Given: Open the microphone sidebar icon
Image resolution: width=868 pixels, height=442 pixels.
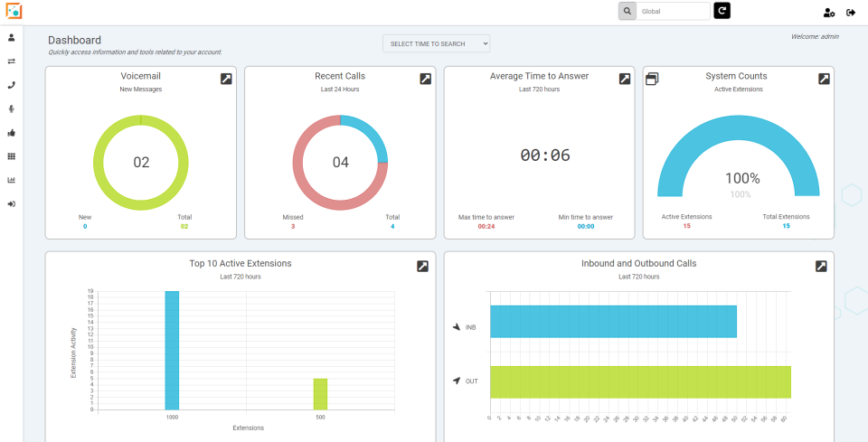Looking at the screenshot, I should 11,109.
